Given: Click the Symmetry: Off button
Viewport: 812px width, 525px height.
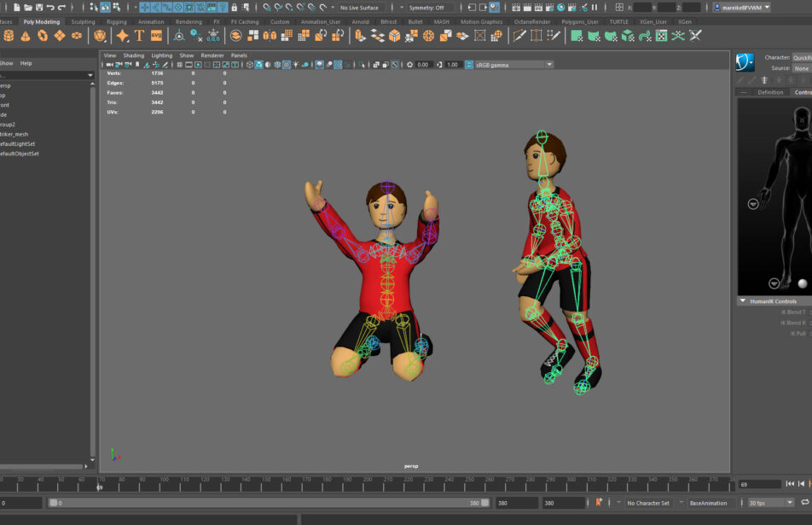Looking at the screenshot, I should click(x=426, y=8).
